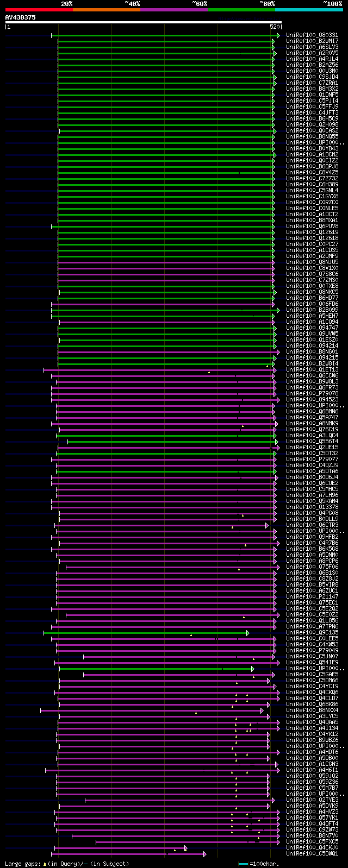The width and height of the screenshot is (348, 868).
Task: Select hit label UniRef100_C5PJI4
Action: (x=312, y=101)
